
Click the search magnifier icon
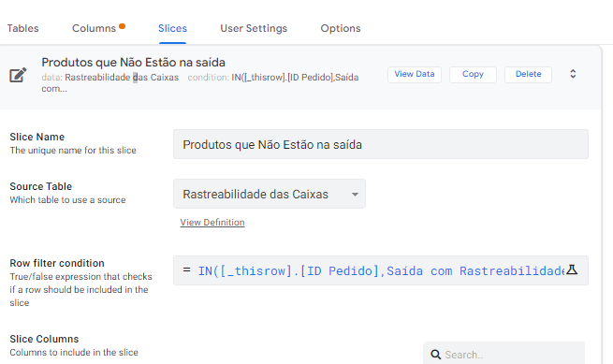click(435, 355)
